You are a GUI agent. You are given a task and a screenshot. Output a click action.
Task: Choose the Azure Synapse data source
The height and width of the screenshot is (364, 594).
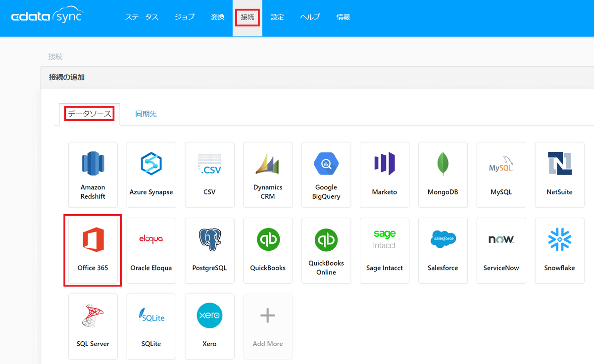pyautogui.click(x=151, y=175)
